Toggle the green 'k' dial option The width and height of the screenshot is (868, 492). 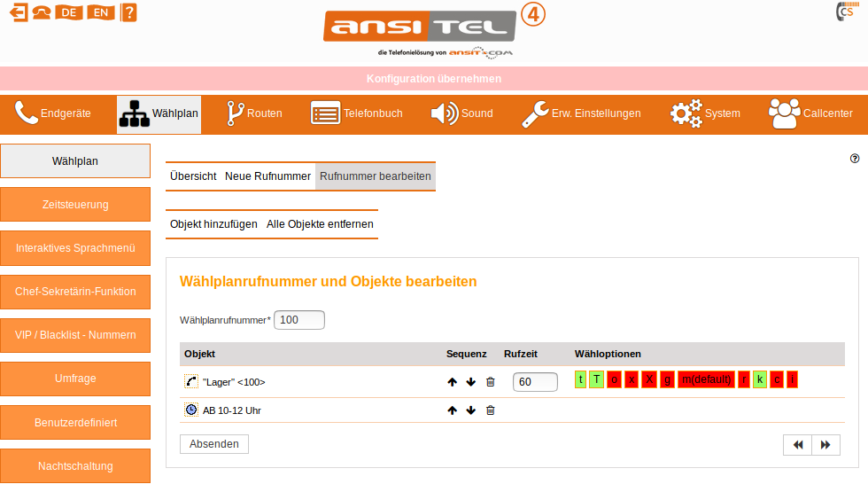759,380
